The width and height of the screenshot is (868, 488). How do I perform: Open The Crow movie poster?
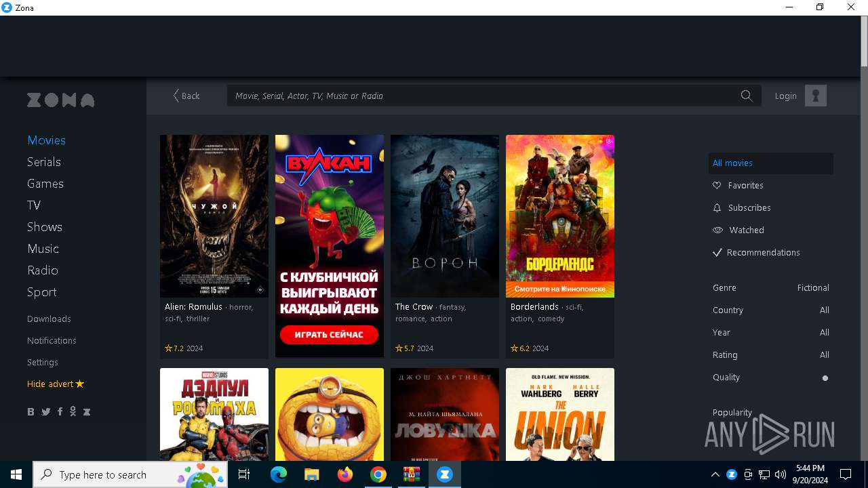pos(445,216)
